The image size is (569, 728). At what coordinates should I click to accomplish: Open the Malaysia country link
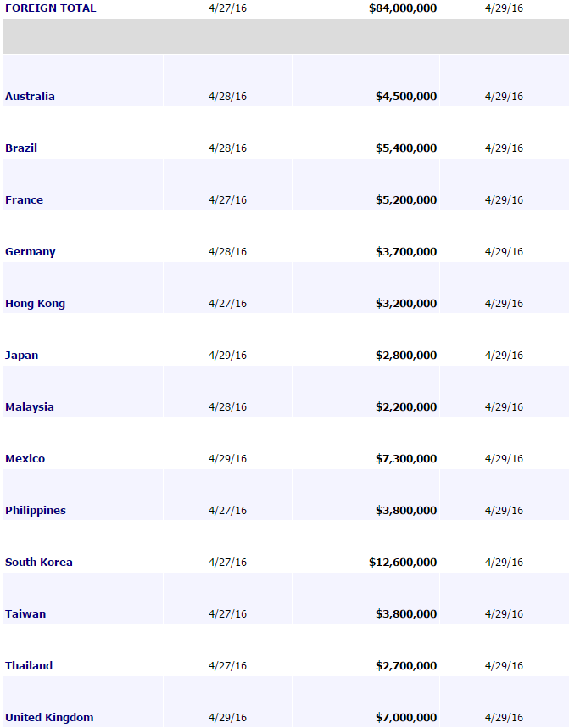click(x=29, y=407)
